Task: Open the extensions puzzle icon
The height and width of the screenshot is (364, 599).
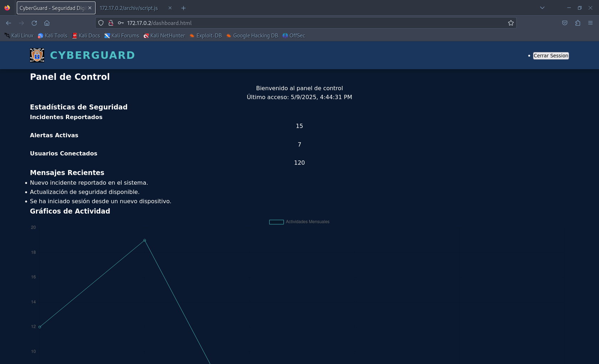Action: click(x=578, y=23)
